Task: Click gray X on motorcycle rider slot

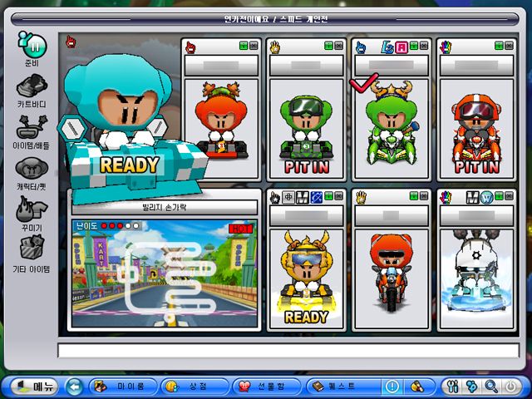Action: [424, 196]
